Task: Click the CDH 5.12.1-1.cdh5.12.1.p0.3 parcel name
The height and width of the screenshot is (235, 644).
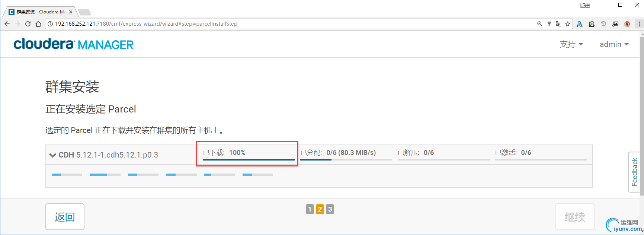Action: (108, 155)
